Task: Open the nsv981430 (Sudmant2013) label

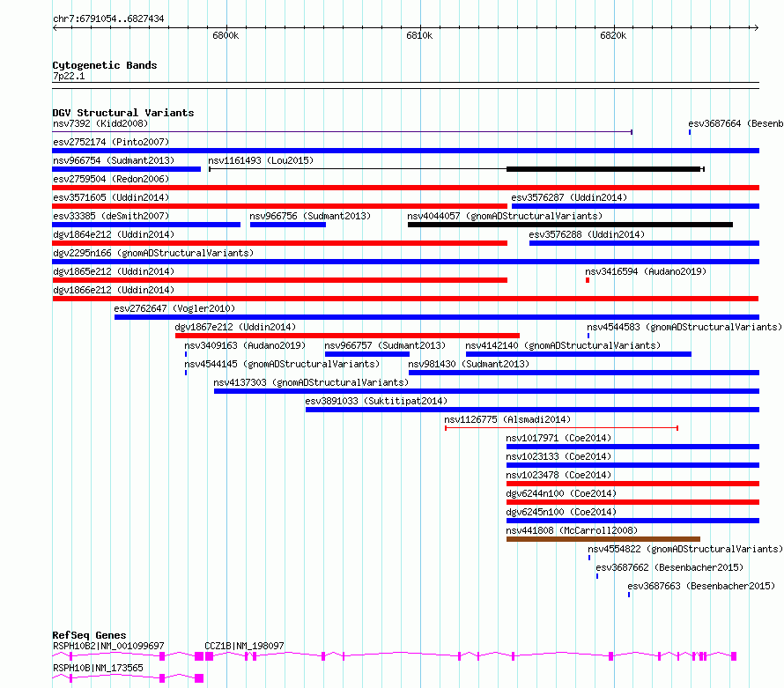Action: pos(469,364)
